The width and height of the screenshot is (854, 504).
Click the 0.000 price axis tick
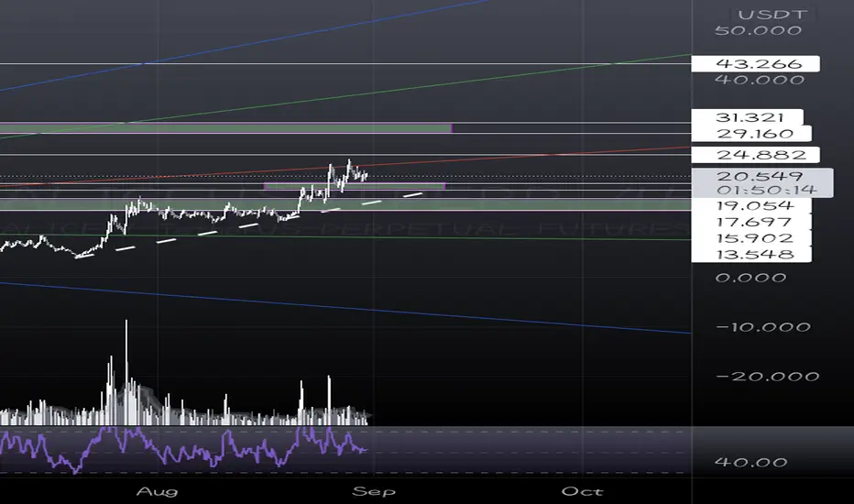pyautogui.click(x=751, y=278)
